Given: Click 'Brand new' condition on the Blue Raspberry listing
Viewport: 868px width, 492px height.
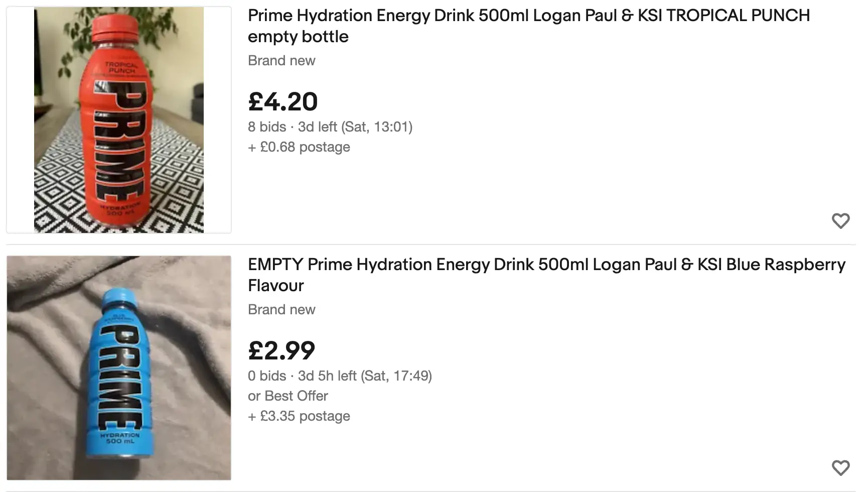Looking at the screenshot, I should [x=281, y=309].
